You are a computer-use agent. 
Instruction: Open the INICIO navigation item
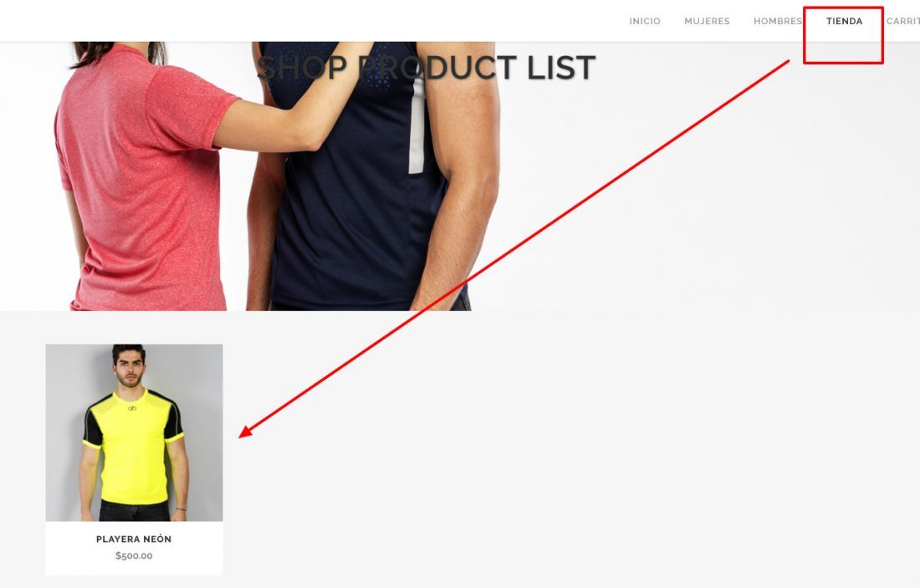tap(645, 21)
